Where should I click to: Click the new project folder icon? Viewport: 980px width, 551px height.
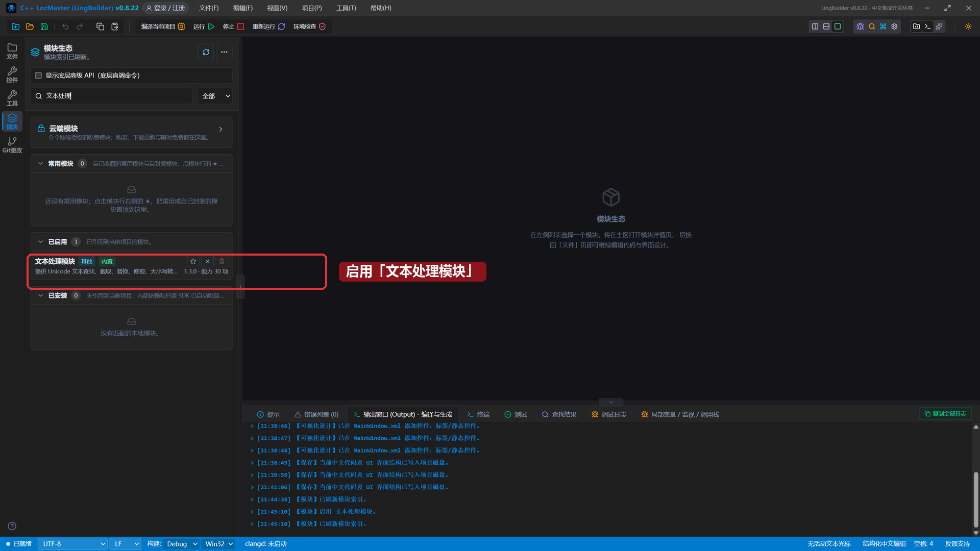click(x=15, y=27)
